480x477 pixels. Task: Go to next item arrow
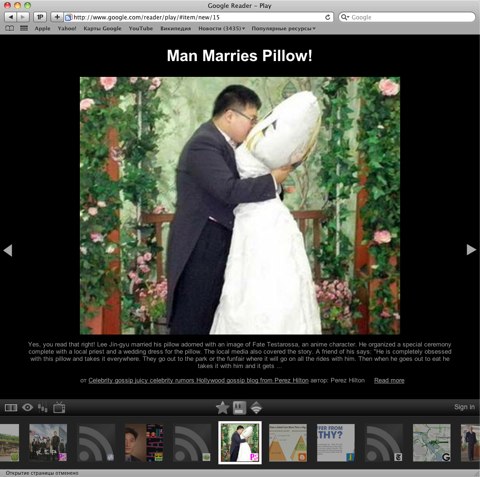click(x=471, y=250)
